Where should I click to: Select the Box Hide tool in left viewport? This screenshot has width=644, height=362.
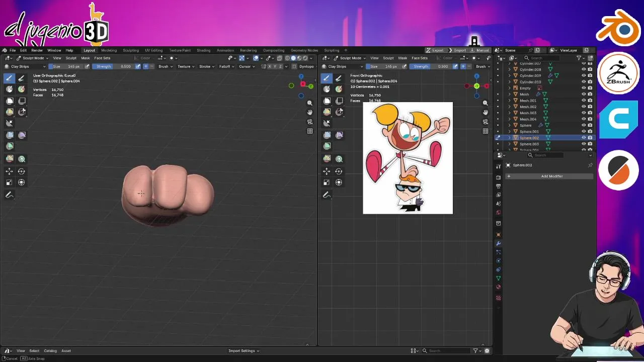[x=22, y=101]
